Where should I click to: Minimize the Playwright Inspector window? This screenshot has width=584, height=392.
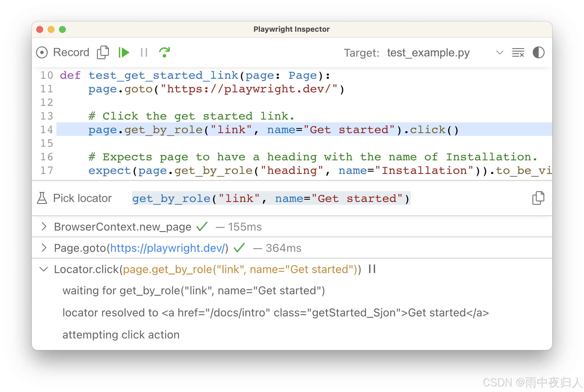coord(51,29)
